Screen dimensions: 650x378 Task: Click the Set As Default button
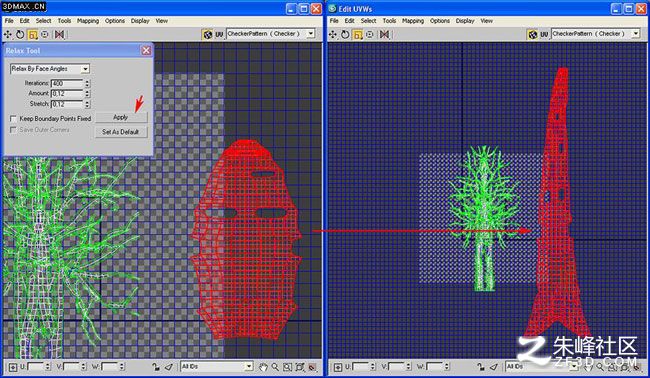121,132
